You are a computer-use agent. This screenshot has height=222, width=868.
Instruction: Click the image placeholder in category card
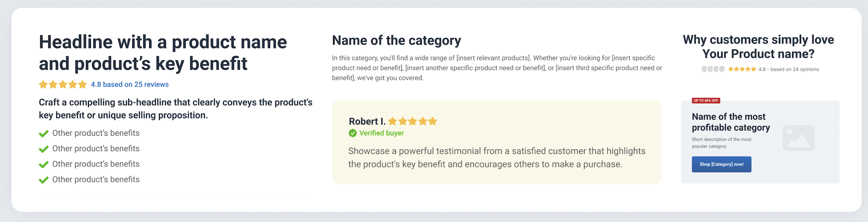tap(798, 138)
